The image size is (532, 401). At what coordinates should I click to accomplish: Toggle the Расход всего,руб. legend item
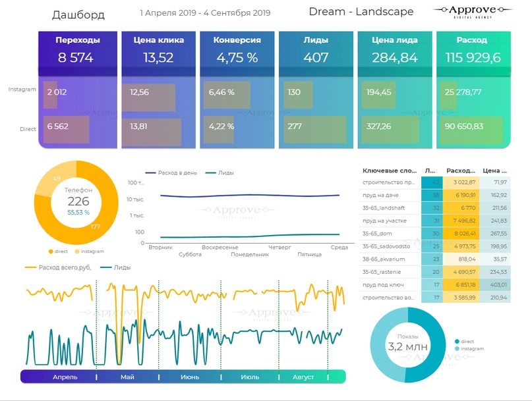[x=59, y=267]
